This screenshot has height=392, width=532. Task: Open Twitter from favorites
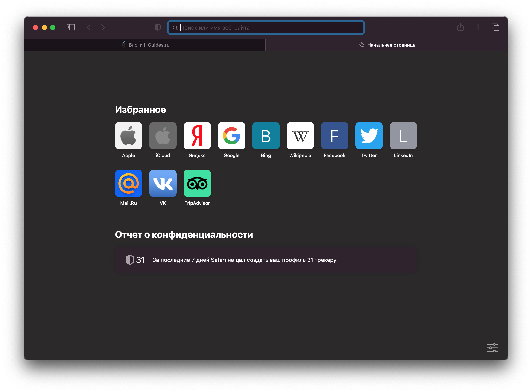[x=369, y=136]
